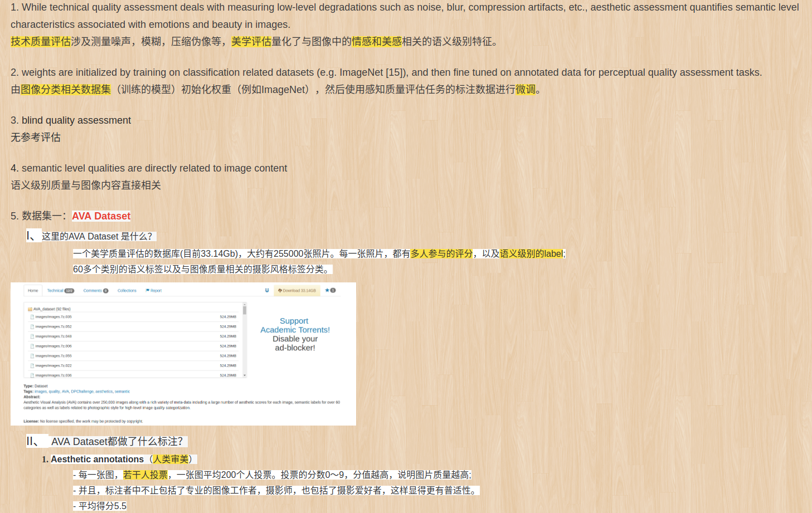
Task: Click the 语义级别质量与图像内容直接相关 line
Action: pyautogui.click(x=86, y=185)
